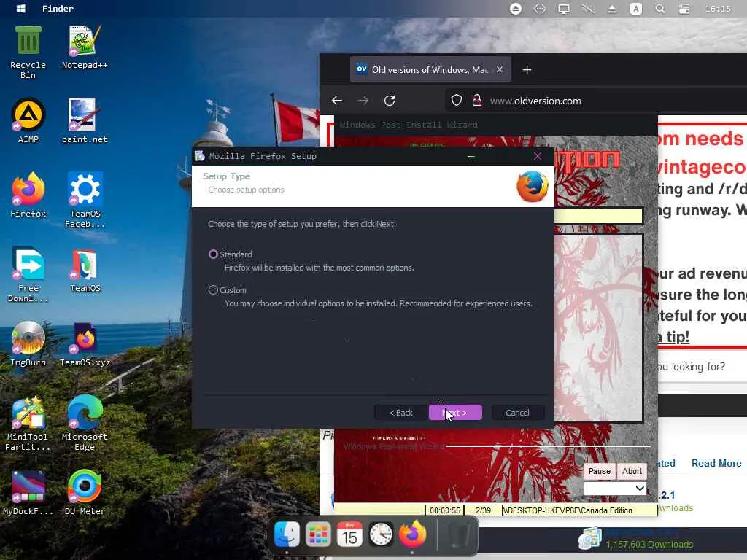
Task: Abort the Post-Install Wizard
Action: pyautogui.click(x=632, y=471)
